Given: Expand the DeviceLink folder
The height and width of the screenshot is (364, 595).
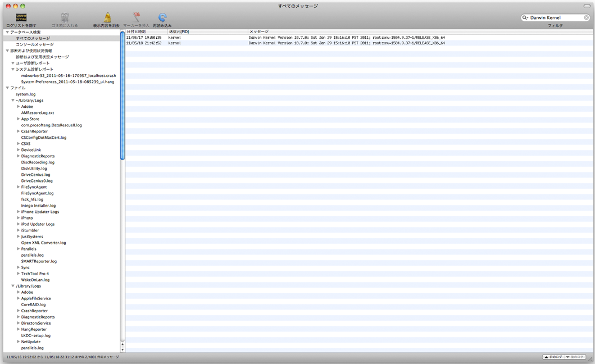Looking at the screenshot, I should [x=18, y=150].
